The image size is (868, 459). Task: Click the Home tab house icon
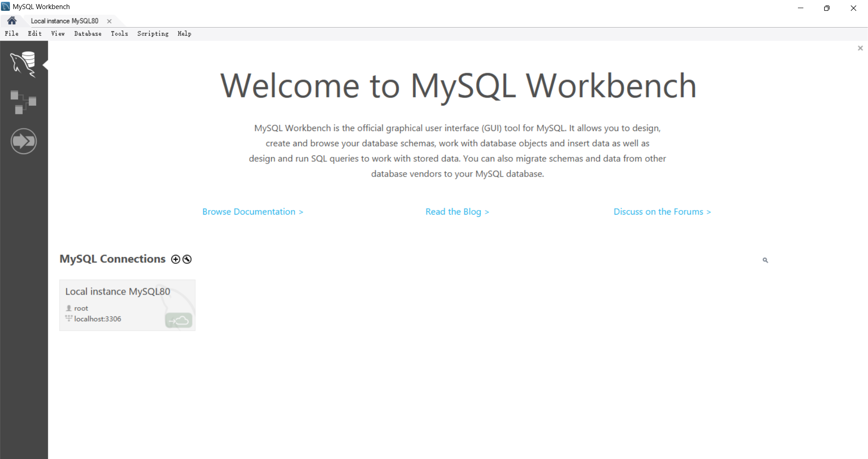pyautogui.click(x=12, y=21)
